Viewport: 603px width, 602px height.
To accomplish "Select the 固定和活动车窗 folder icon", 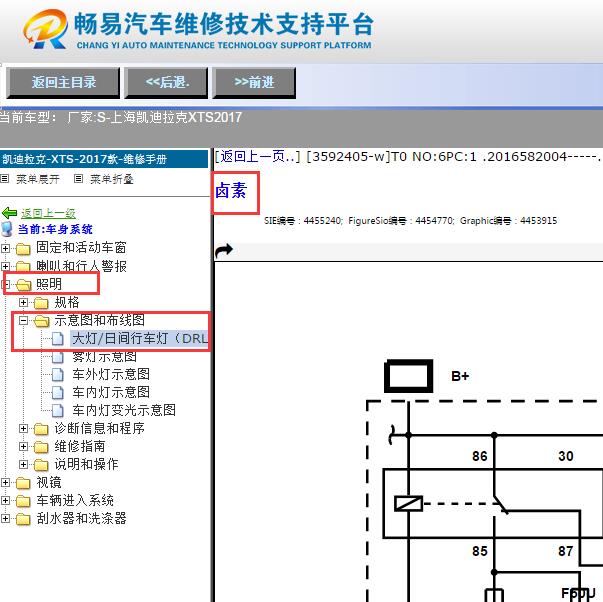I will click(x=23, y=249).
